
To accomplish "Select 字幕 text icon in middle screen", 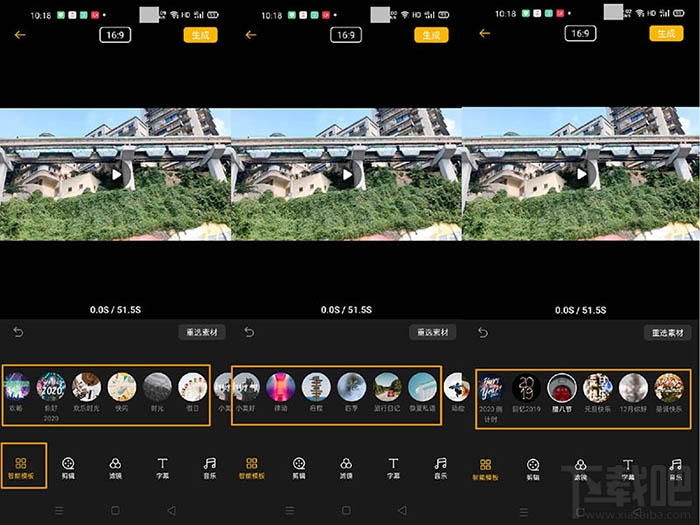I will click(393, 468).
